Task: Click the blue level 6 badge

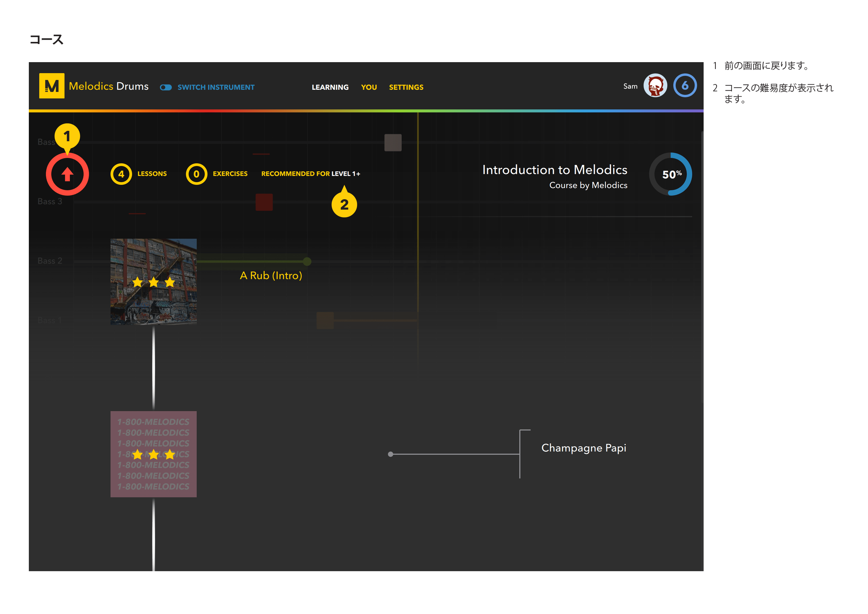Action: 685,85
